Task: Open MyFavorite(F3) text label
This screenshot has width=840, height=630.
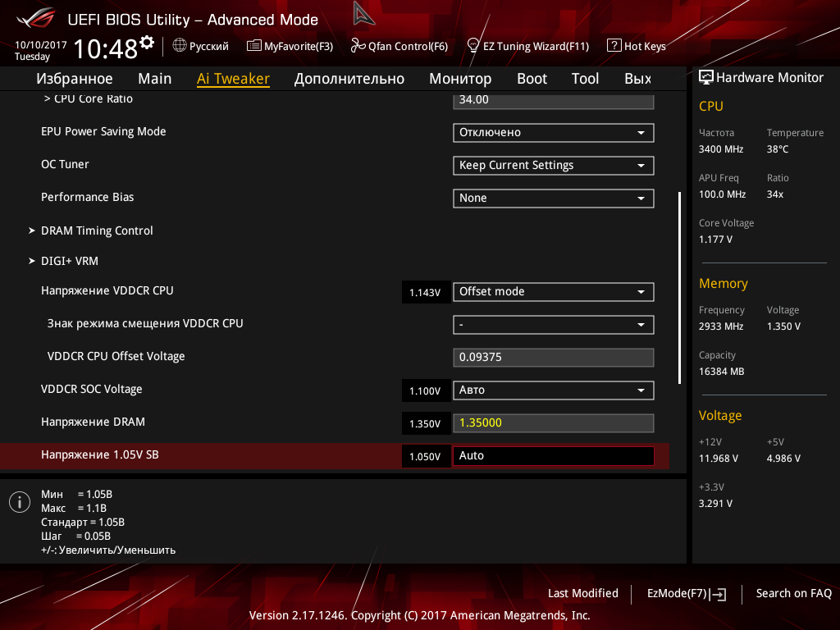Action: coord(299,47)
